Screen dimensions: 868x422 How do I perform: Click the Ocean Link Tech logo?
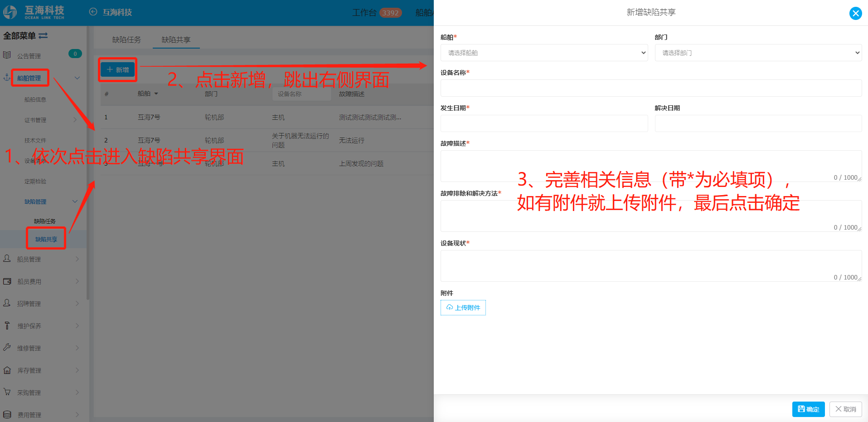[x=34, y=12]
